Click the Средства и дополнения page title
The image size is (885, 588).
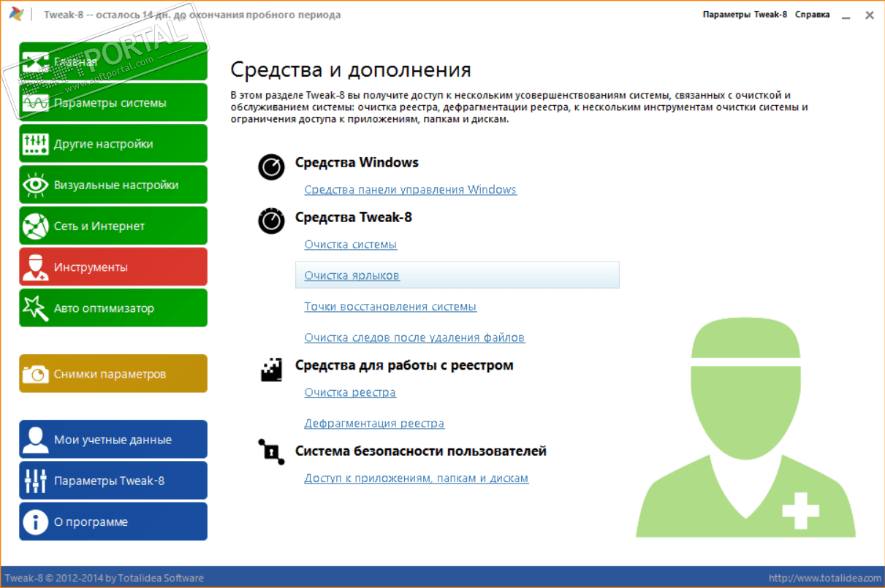pos(351,70)
